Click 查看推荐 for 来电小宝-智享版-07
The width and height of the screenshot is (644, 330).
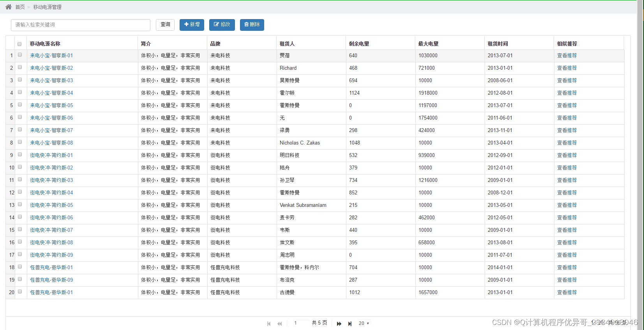(x=567, y=130)
